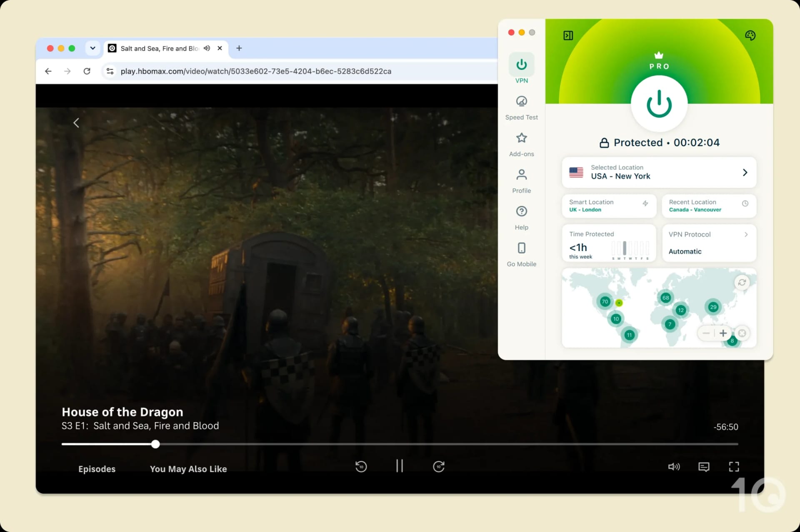The image size is (800, 532).
Task: Select the Salt and Sea browser tab
Action: click(166, 48)
